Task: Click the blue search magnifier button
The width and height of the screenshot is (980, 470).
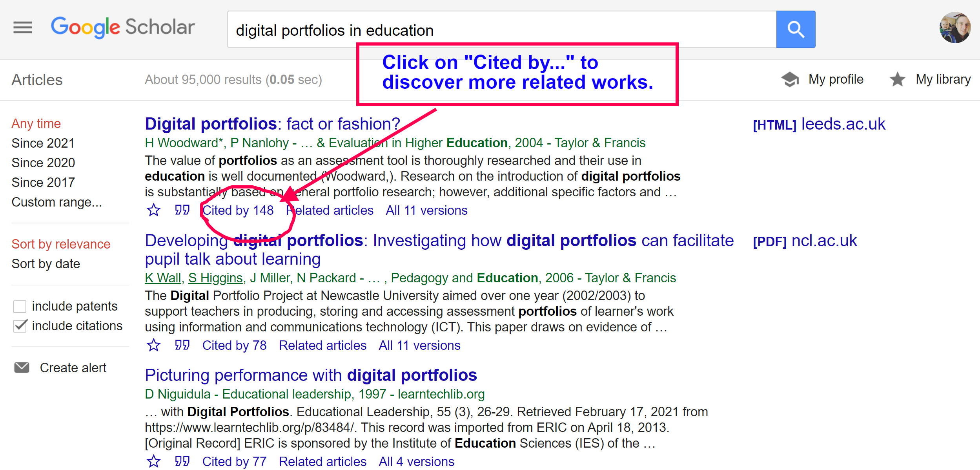Action: (x=795, y=29)
